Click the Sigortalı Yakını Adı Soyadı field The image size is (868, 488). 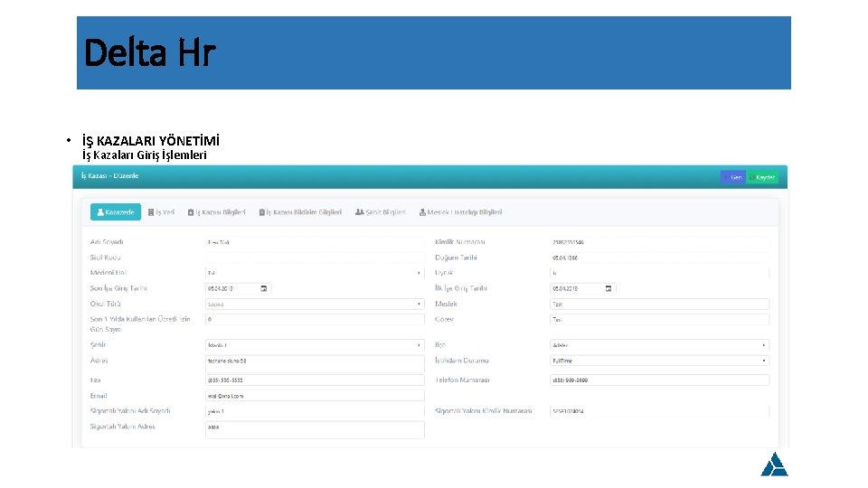click(x=315, y=411)
